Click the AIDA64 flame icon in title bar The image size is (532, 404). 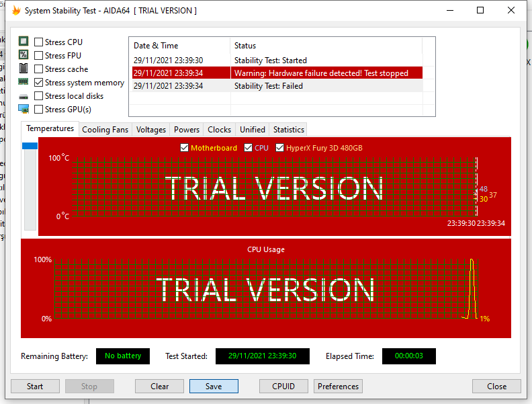(16, 11)
